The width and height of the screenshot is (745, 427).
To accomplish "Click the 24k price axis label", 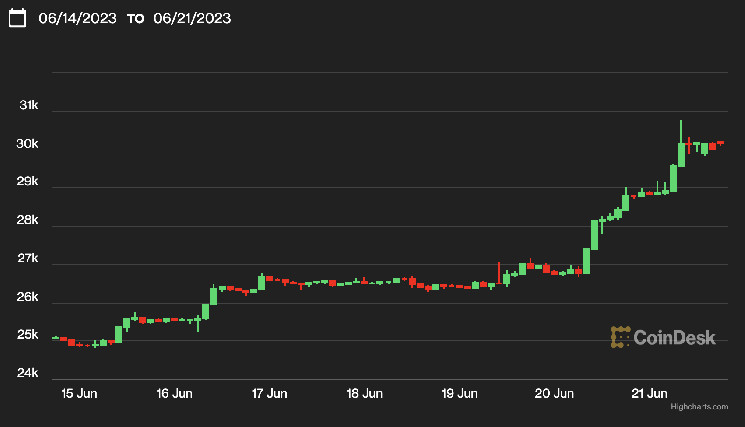I will click(x=30, y=373).
